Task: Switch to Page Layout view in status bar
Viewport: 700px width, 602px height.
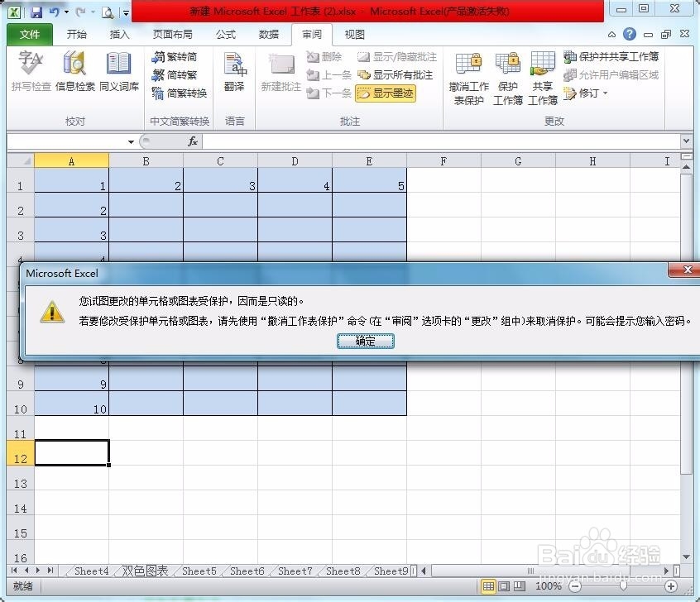Action: coord(504,586)
